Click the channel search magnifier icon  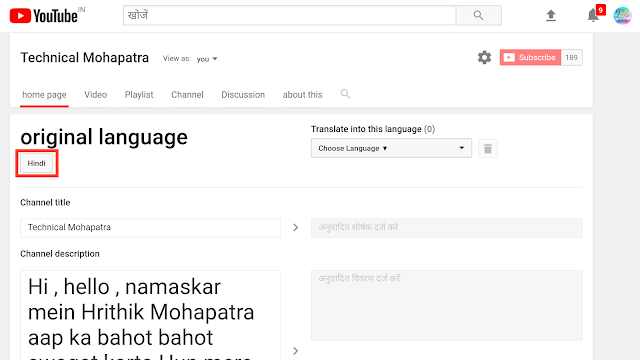345,94
